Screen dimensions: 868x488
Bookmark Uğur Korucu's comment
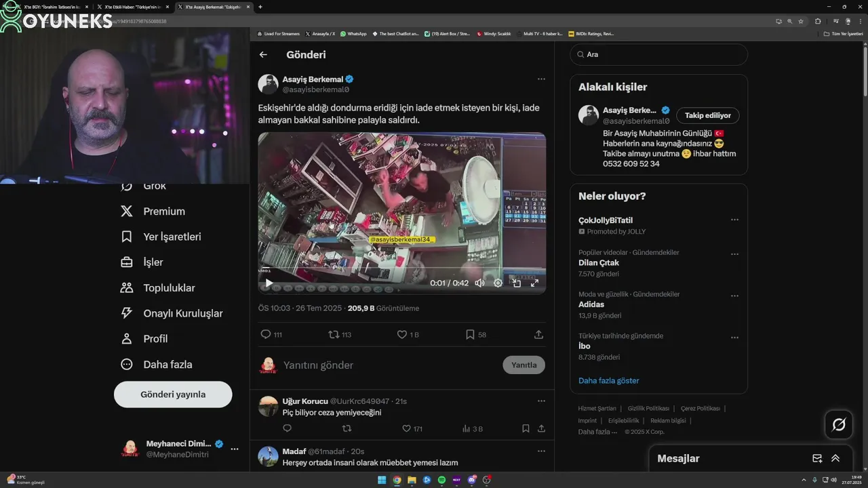(526, 428)
